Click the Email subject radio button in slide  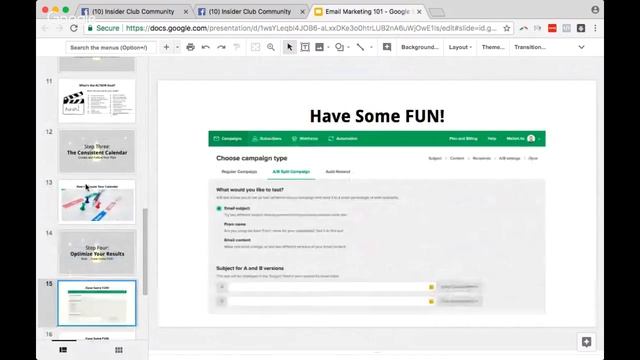[219, 209]
